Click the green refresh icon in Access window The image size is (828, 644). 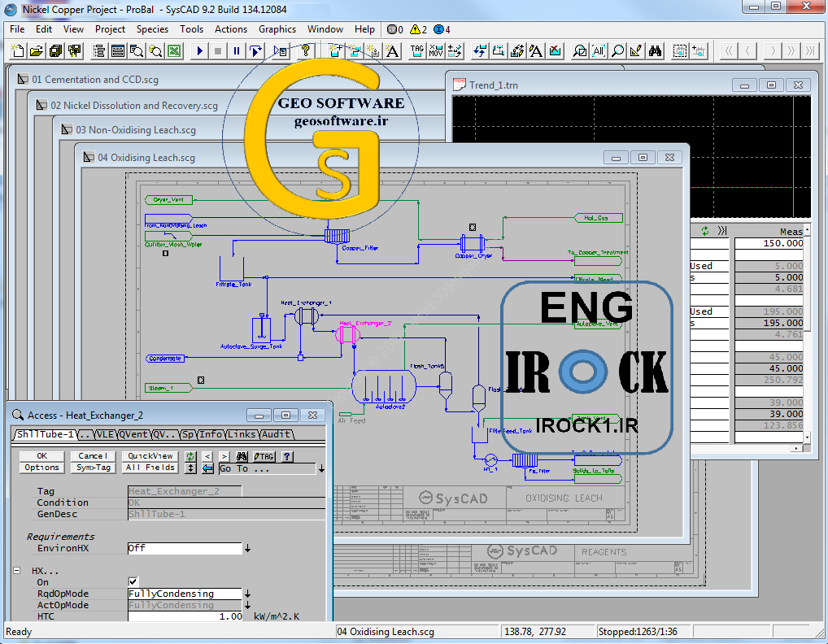click(x=190, y=456)
